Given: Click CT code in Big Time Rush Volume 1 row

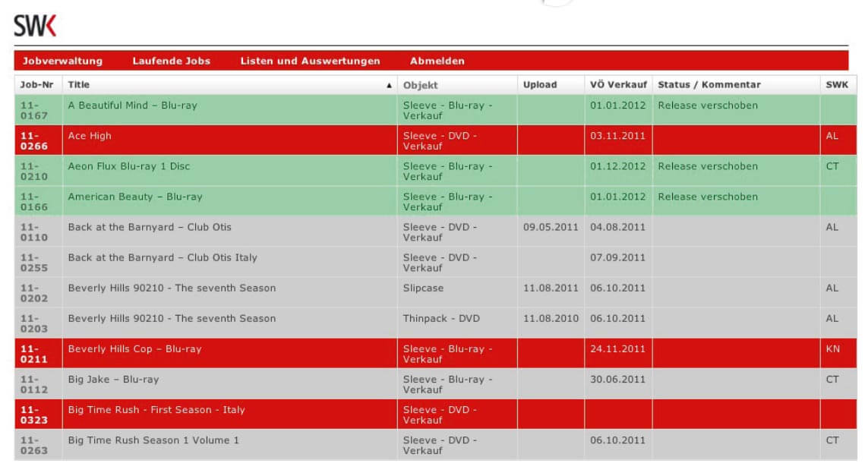Looking at the screenshot, I should (832, 440).
